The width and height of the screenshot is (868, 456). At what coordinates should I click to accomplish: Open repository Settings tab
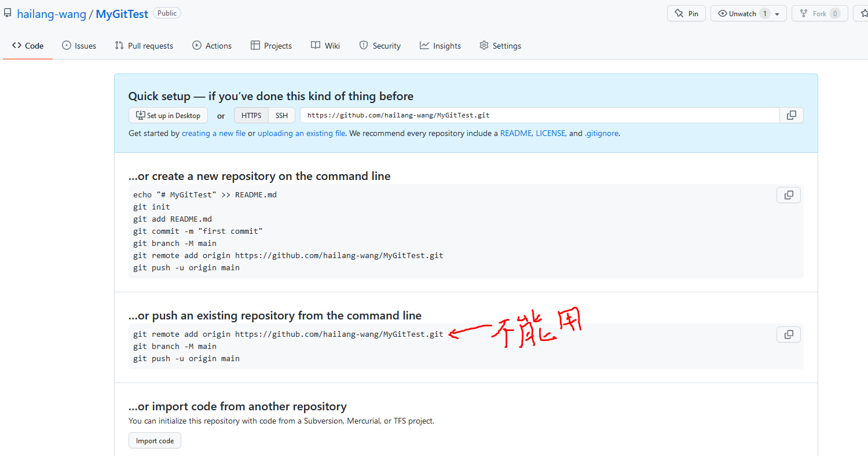coord(500,46)
